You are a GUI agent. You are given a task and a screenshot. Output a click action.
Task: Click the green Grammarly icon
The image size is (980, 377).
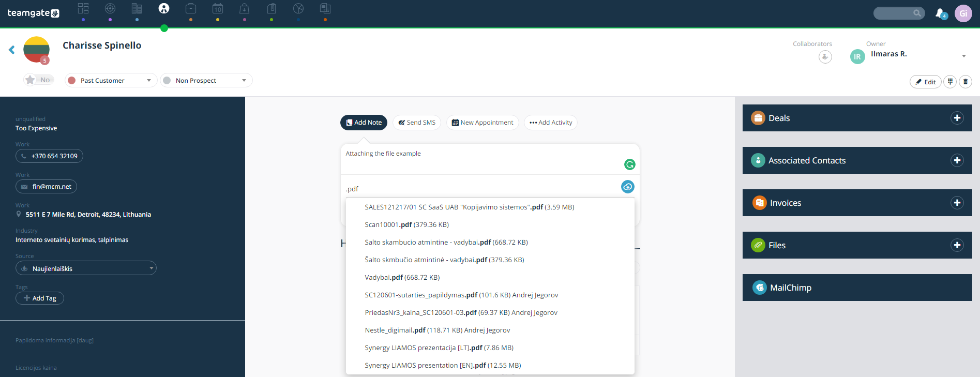click(629, 164)
